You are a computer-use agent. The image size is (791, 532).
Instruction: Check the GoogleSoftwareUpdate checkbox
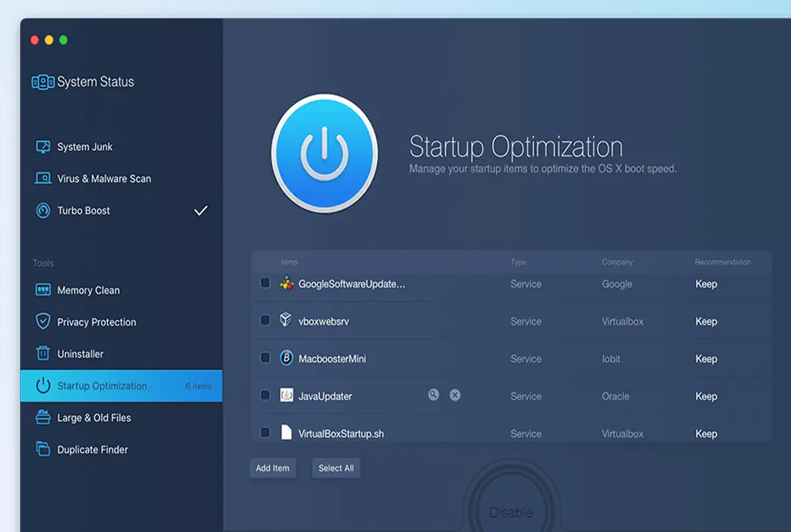(265, 283)
